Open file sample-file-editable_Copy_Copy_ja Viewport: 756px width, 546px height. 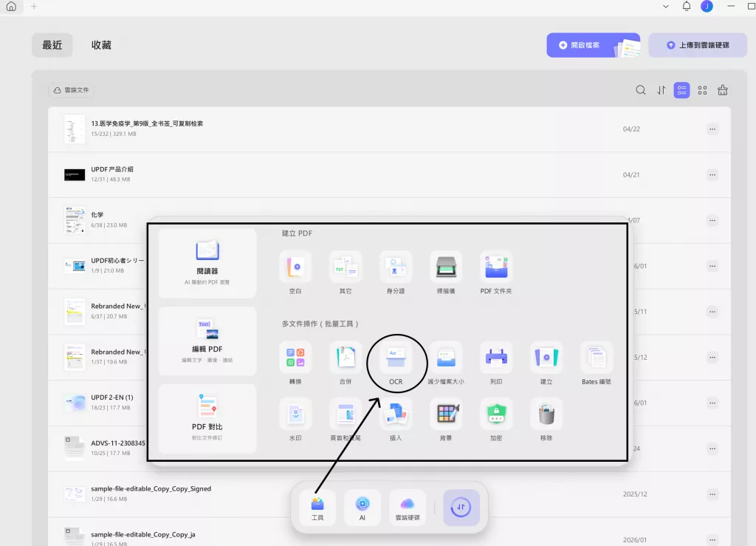[x=143, y=534]
